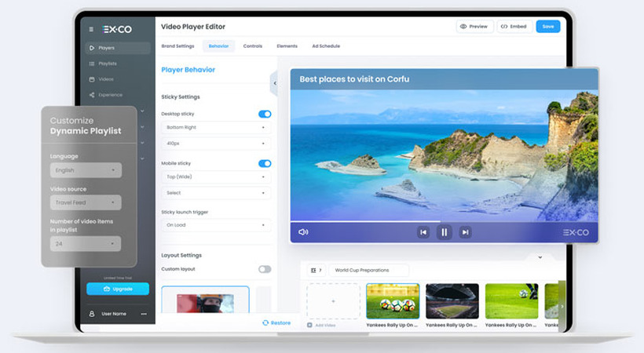
Task: Toggle the Desktop sticky switch
Action: click(x=265, y=114)
